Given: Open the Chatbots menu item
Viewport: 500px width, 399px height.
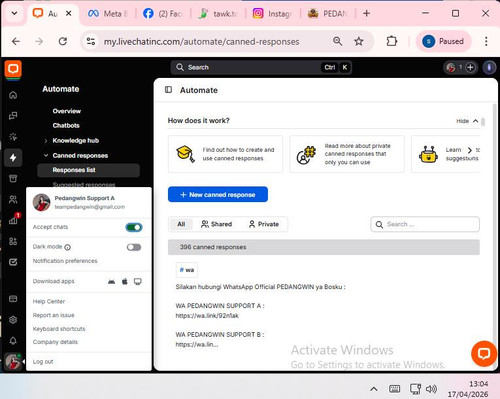Looking at the screenshot, I should point(66,126).
